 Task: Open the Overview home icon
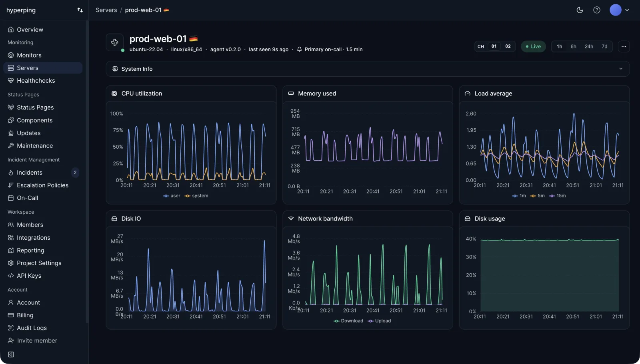click(11, 30)
